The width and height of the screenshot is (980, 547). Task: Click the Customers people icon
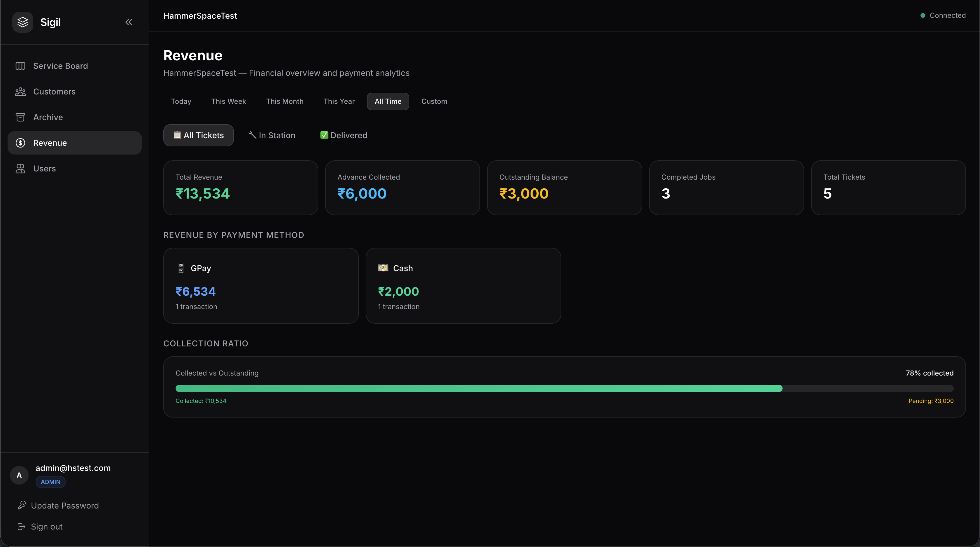[x=20, y=92]
